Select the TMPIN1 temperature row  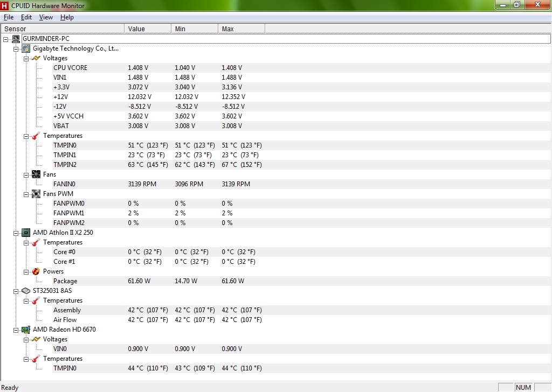pos(301,155)
